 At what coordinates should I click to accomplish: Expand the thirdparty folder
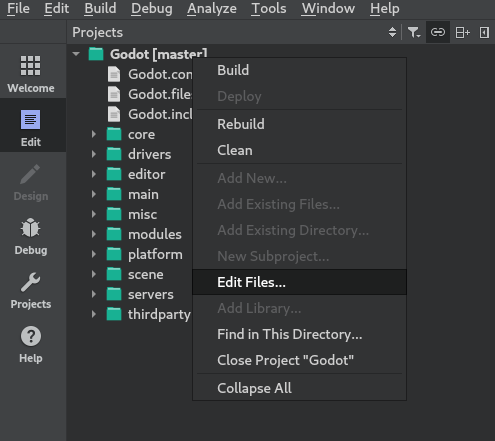pos(94,314)
